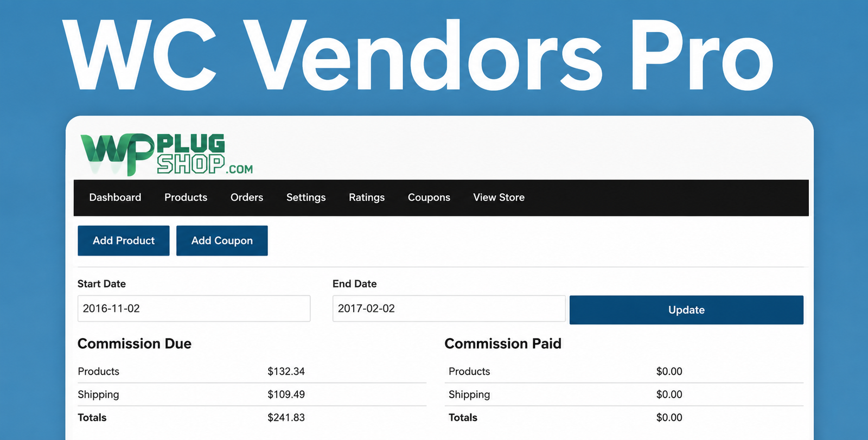Screen dimensions: 868x440
Task: Select the $109.49 shipping commission due
Action: (x=286, y=394)
